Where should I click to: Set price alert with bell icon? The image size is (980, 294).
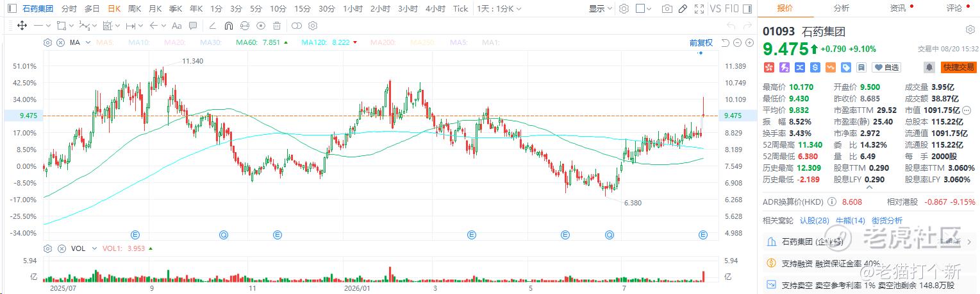click(x=929, y=67)
